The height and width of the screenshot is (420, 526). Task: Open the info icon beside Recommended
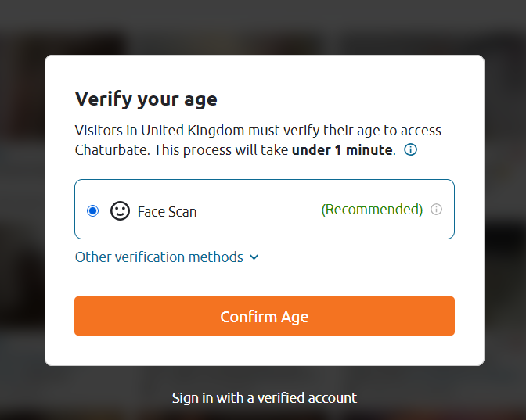tap(436, 210)
